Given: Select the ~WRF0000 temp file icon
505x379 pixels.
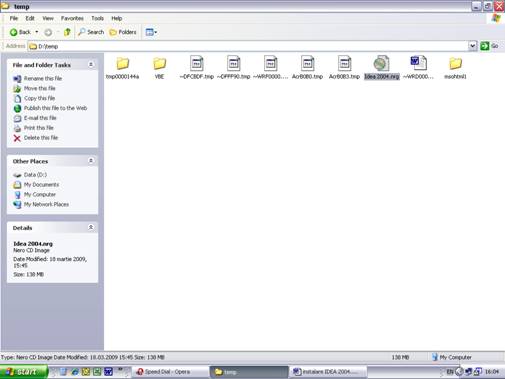Looking at the screenshot, I should point(270,63).
